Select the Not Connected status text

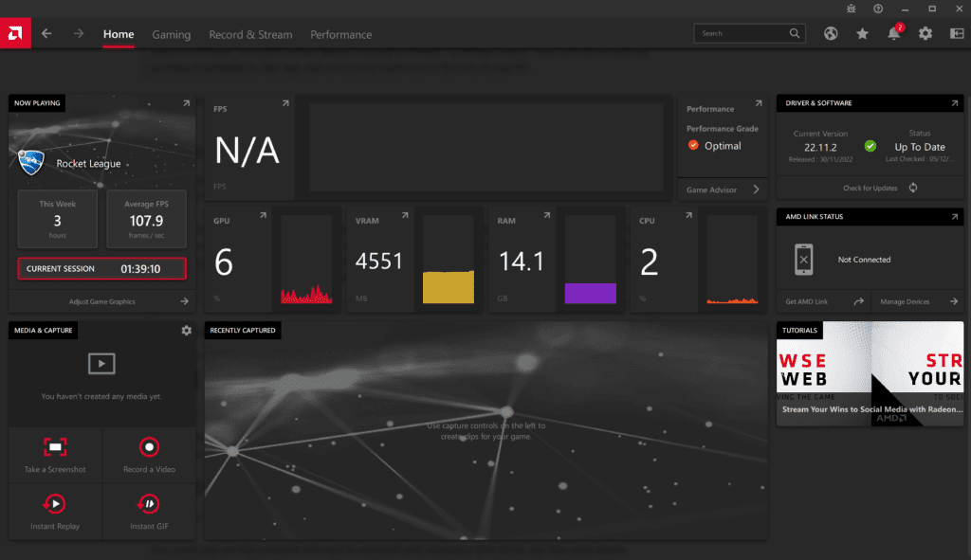coord(864,260)
